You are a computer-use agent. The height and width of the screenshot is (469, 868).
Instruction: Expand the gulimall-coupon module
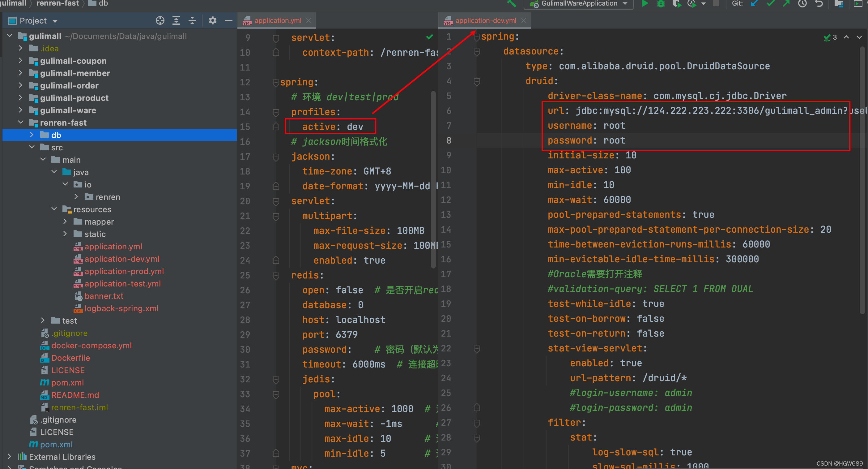pos(21,61)
